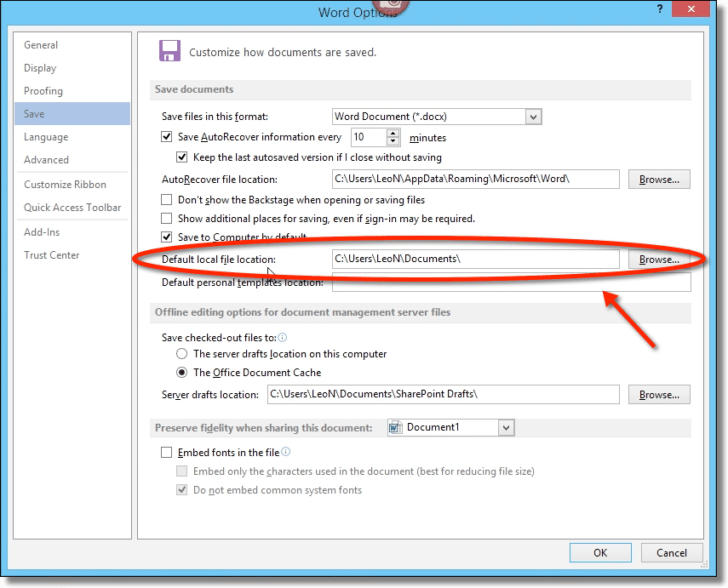Toggle Save to Computer by default
This screenshot has height=588, width=728.
coord(167,237)
